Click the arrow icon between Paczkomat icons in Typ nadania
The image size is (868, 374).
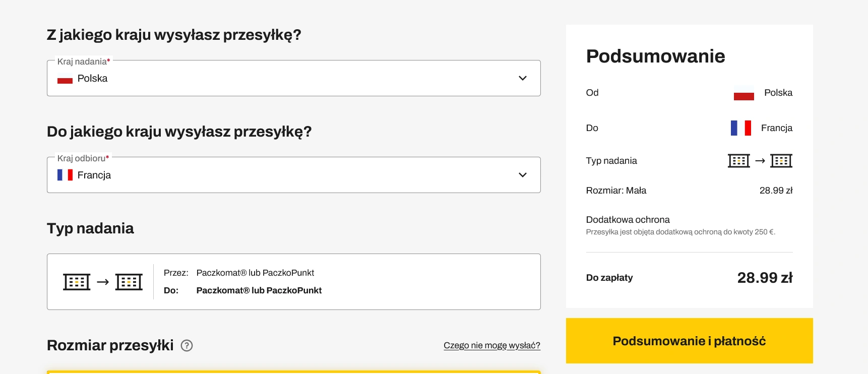[x=103, y=282]
